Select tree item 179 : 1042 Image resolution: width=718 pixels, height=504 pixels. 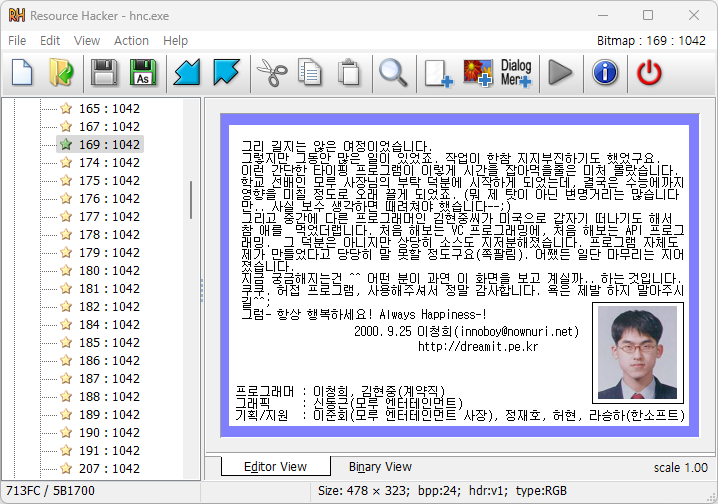pos(109,253)
